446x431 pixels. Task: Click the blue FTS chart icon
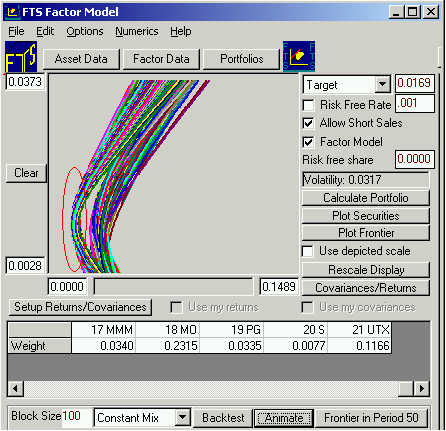299,56
